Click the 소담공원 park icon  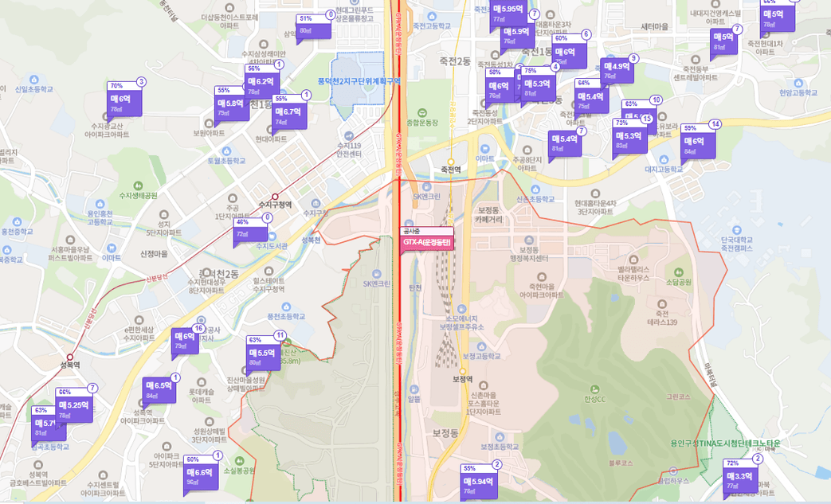pos(679,273)
